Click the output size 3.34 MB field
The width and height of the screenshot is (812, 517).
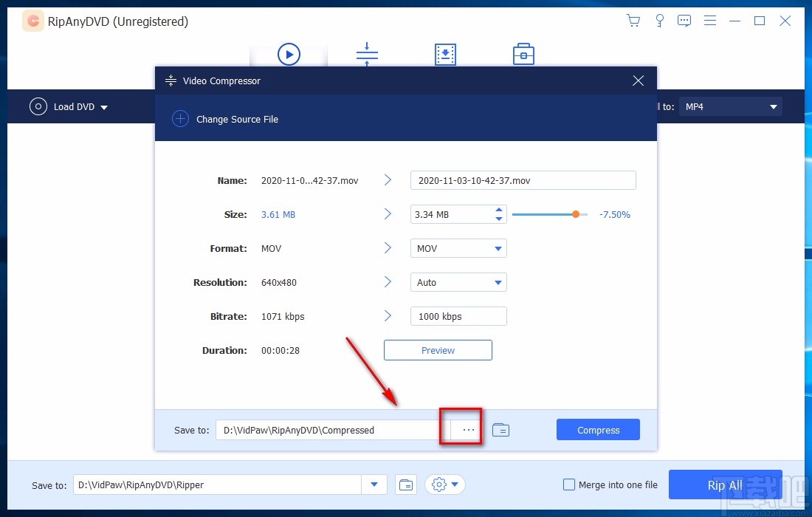point(450,214)
